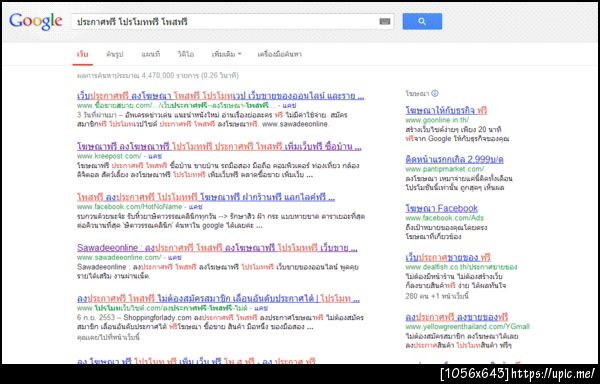Open ad โฆษณาให้กับธุรกิจ ฟรี from goonline.in.th
This screenshot has width=600, height=384.
(446, 111)
